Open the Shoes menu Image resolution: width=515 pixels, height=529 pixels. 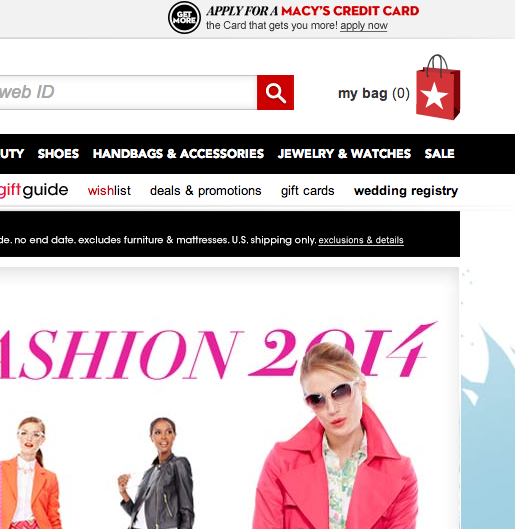pyautogui.click(x=58, y=154)
